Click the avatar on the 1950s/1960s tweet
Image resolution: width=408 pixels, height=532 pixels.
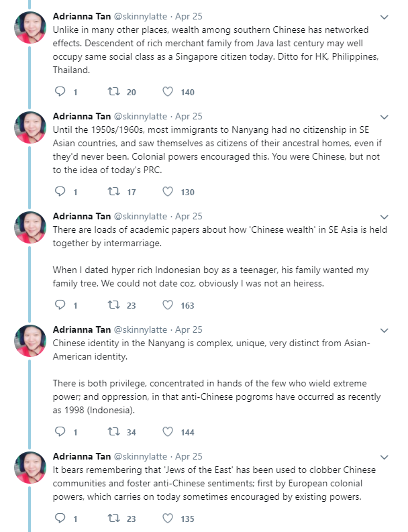30,128
